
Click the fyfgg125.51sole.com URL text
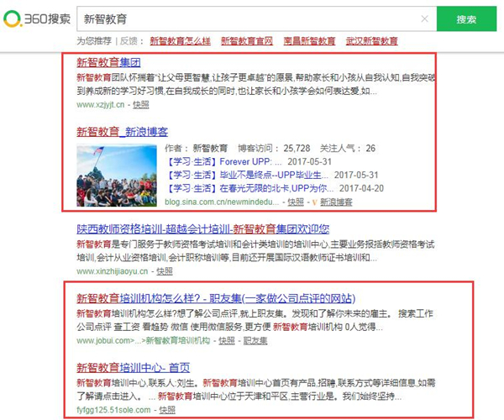click(x=113, y=410)
